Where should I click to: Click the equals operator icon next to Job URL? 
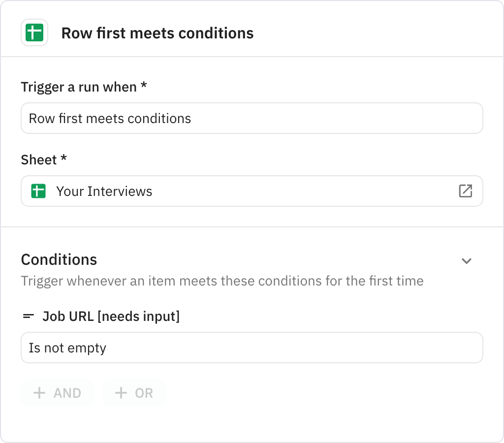(28, 316)
